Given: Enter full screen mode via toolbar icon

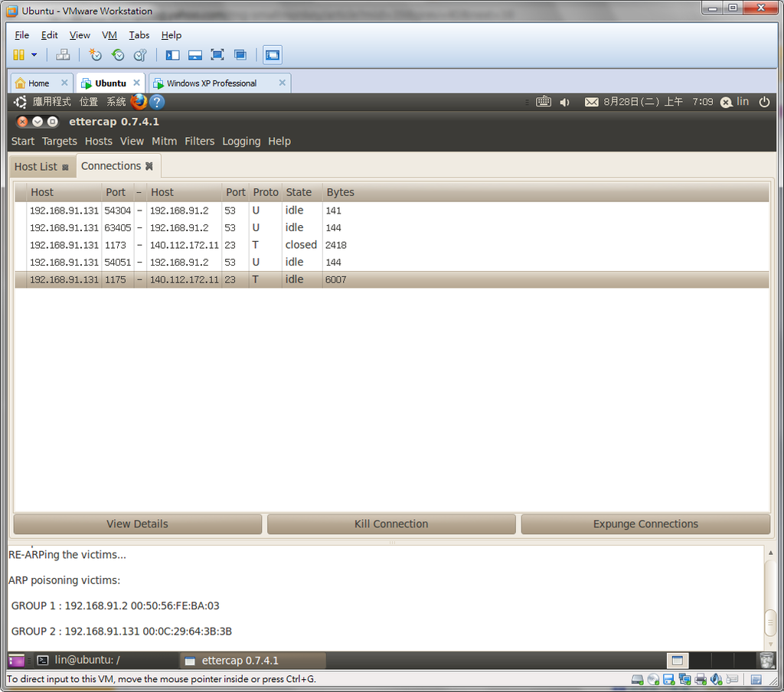Looking at the screenshot, I should [x=217, y=55].
